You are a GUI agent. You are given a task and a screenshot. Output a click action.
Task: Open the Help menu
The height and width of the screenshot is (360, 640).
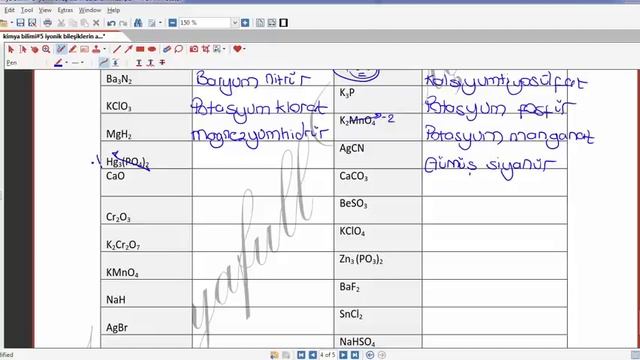[113, 10]
